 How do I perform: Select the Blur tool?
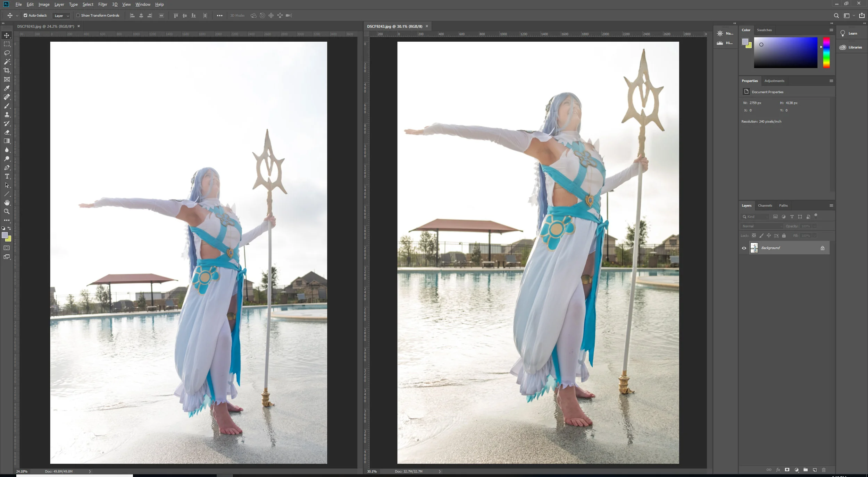[7, 150]
